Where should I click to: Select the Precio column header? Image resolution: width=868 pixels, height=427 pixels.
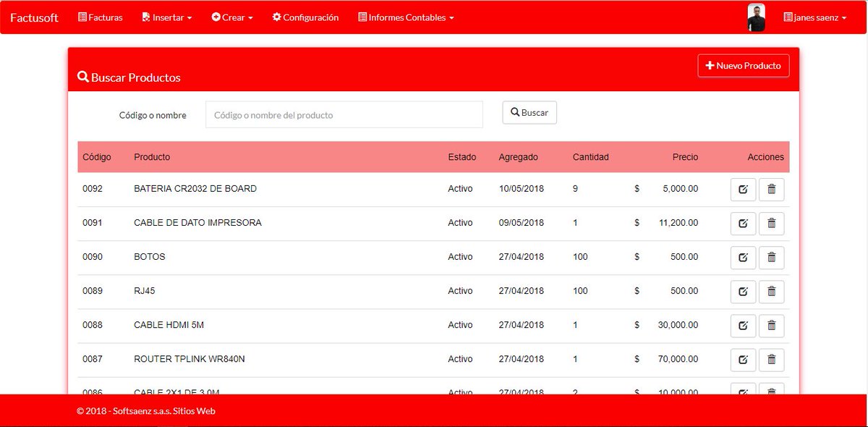[x=686, y=157]
